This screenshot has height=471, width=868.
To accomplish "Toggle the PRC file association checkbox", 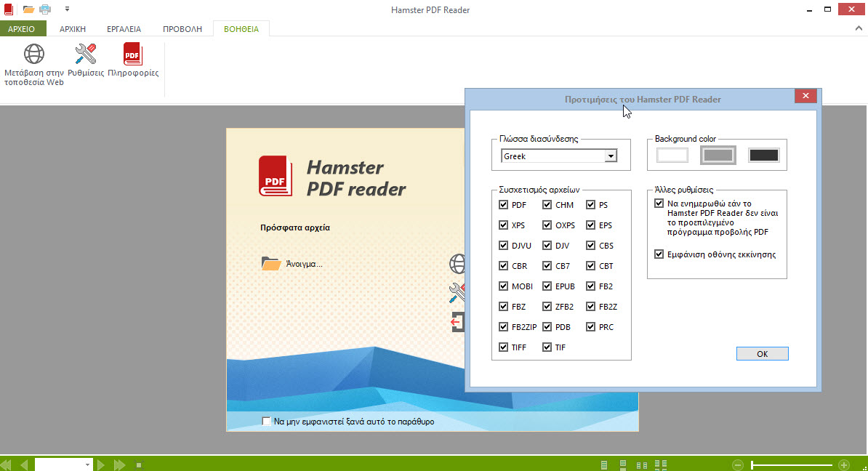I will [x=590, y=326].
